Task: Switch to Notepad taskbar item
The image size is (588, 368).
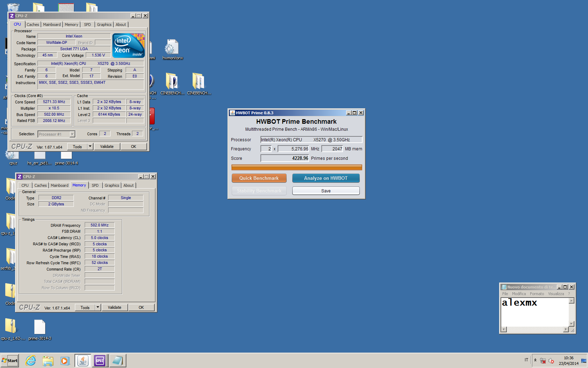Action: (x=117, y=361)
